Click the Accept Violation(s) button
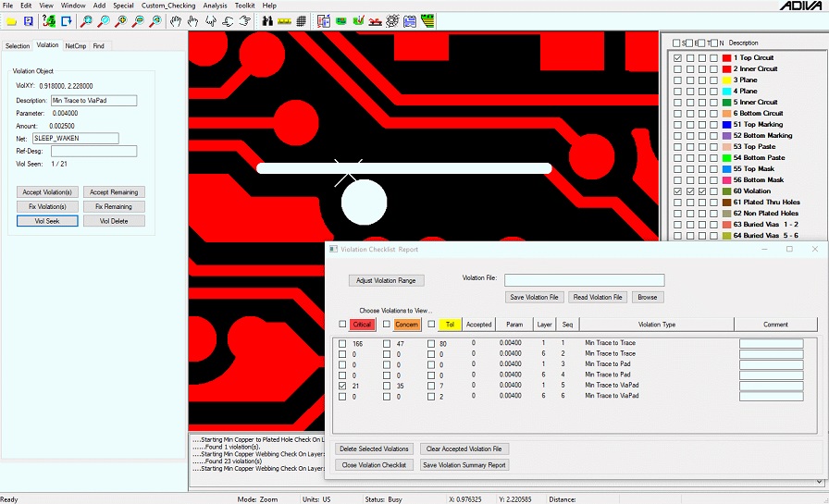This screenshot has width=829, height=504. tap(47, 192)
